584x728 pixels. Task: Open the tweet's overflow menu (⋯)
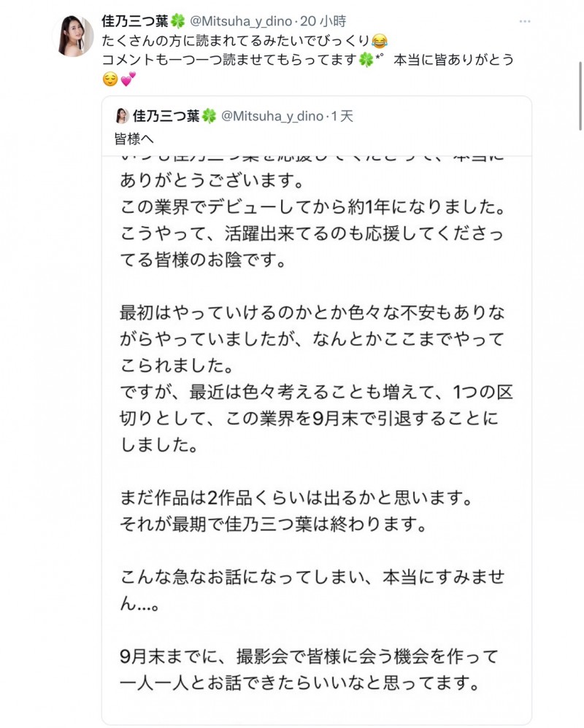pos(525,22)
